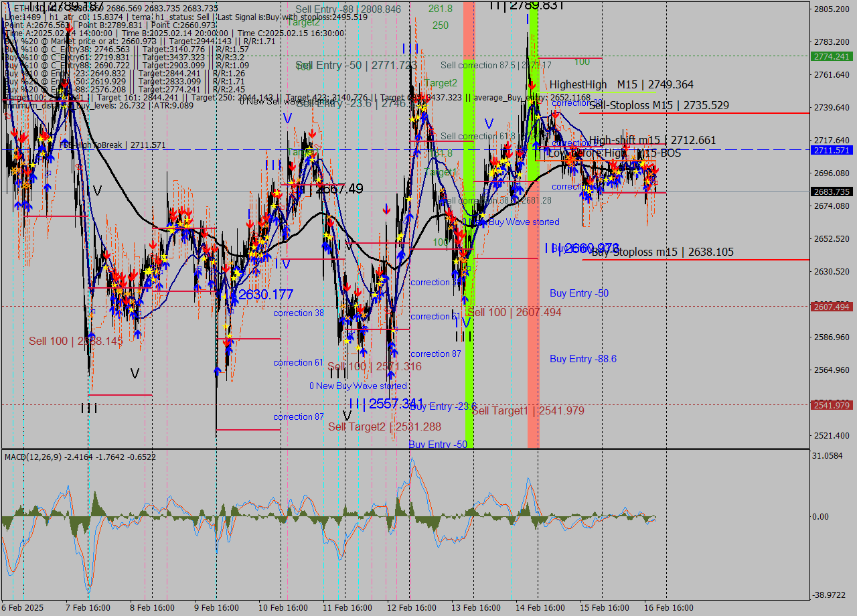857x616 pixels.
Task: Click the green 2774.241 price tag on axis
Action: (832, 57)
